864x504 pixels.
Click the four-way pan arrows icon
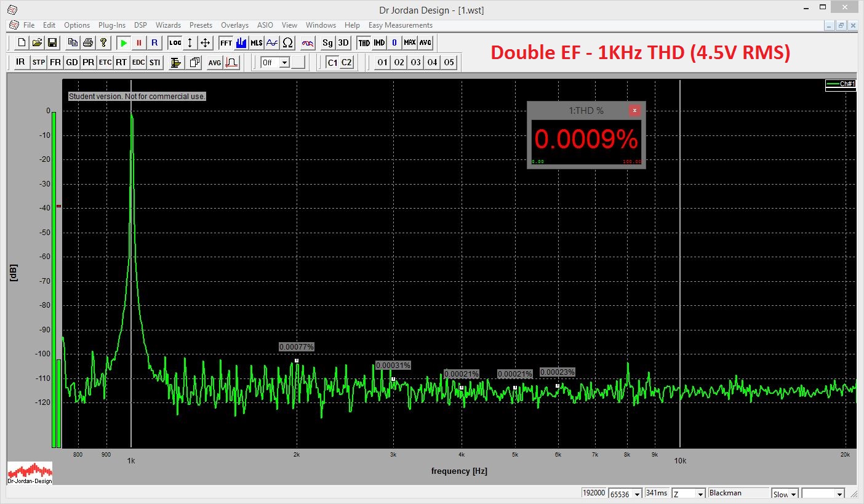[x=206, y=42]
